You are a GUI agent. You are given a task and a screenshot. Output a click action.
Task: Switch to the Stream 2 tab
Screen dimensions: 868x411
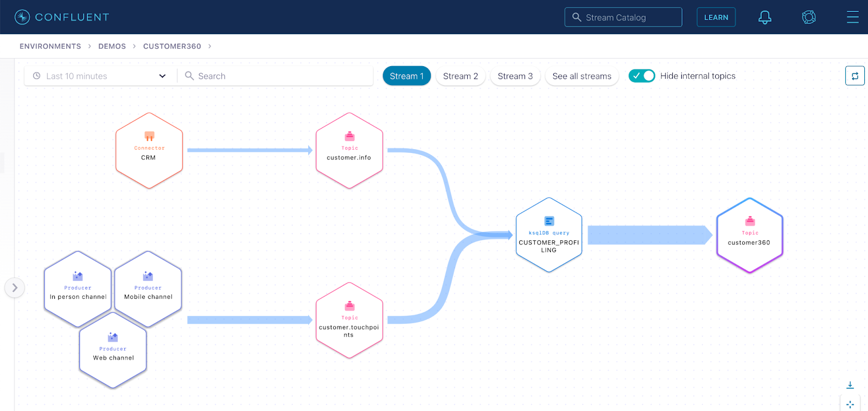[x=461, y=76]
